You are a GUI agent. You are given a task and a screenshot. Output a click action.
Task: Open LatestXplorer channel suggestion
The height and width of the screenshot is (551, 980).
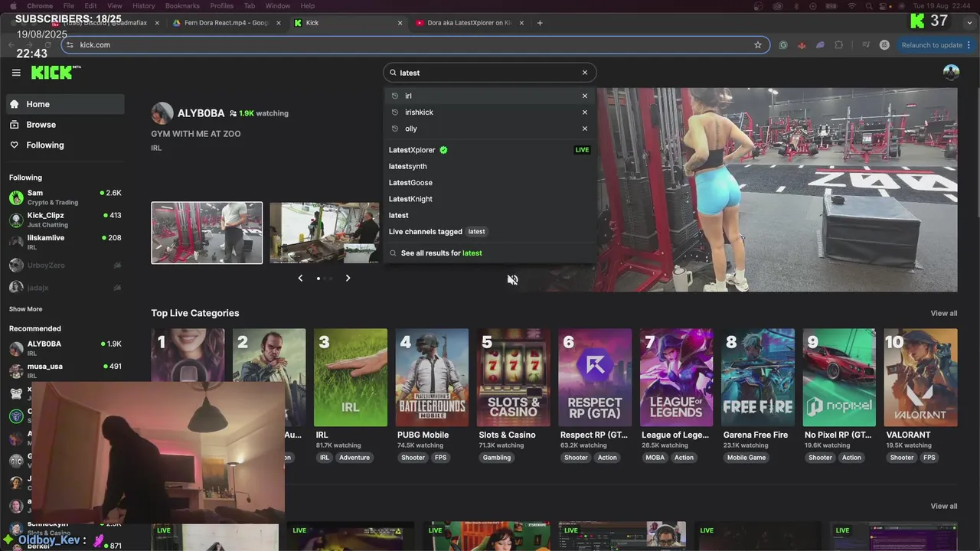(x=489, y=150)
